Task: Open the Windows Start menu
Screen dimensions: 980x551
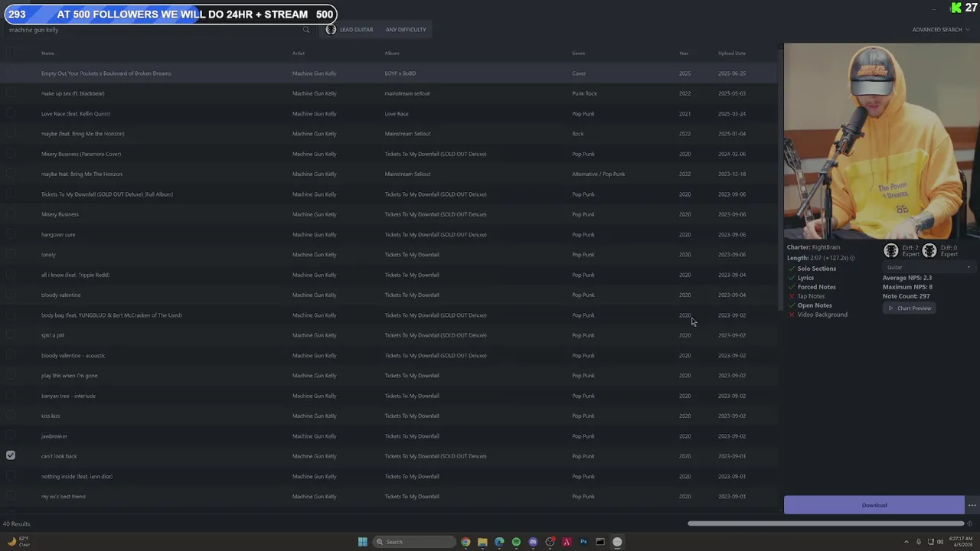Action: [x=362, y=542]
